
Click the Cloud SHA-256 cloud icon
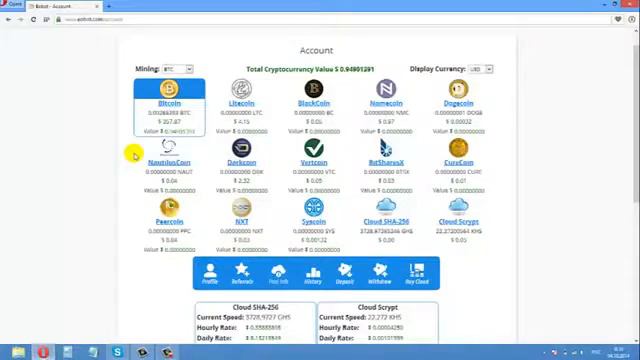386,207
